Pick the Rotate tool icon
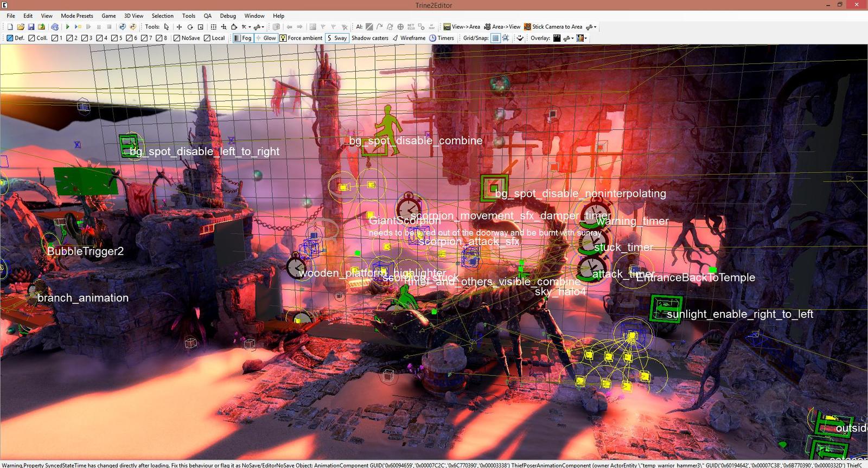This screenshot has width=868, height=468. click(190, 27)
